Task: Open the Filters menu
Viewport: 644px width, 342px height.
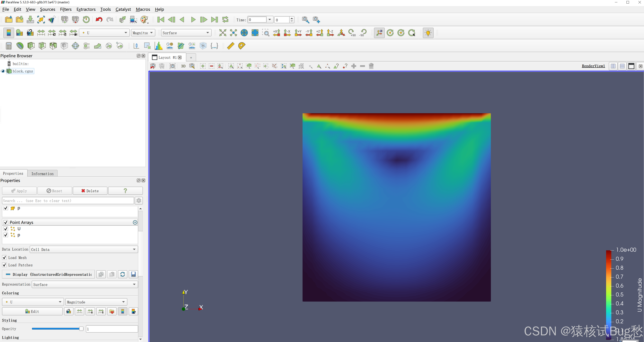Action: pos(66,9)
